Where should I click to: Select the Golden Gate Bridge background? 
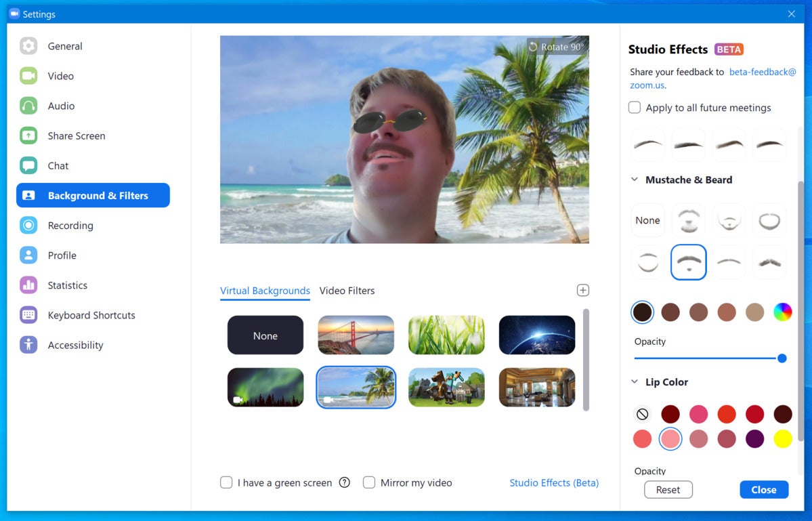pyautogui.click(x=356, y=335)
